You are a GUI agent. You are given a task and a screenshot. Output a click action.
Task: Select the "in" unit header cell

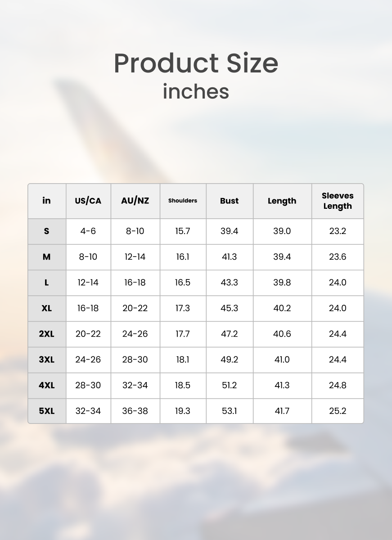[x=47, y=201]
